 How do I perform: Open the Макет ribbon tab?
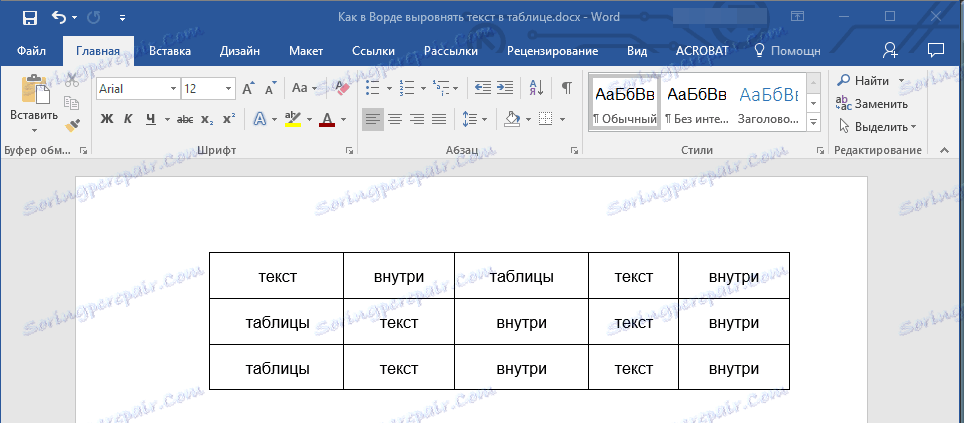pyautogui.click(x=306, y=51)
